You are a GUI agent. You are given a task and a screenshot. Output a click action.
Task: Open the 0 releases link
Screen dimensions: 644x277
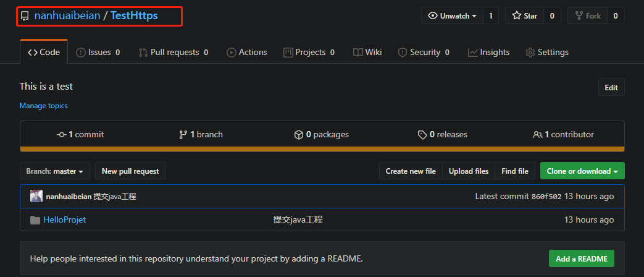(x=442, y=134)
